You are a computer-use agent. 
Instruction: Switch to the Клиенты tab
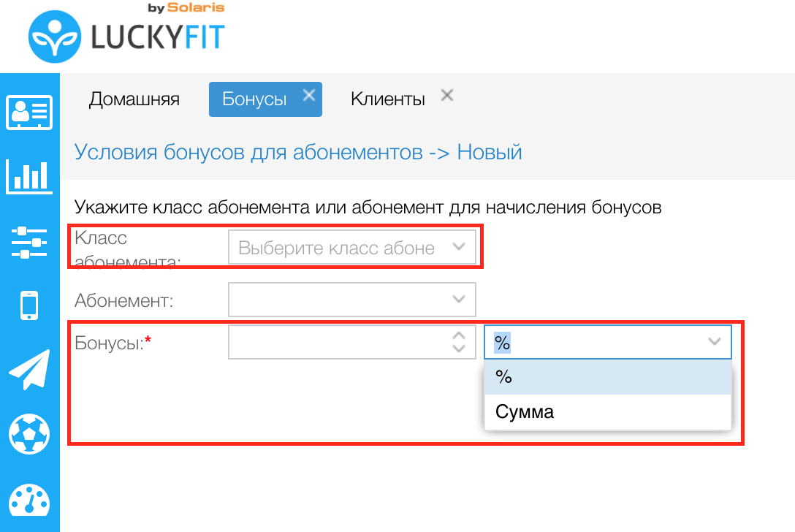pyautogui.click(x=387, y=99)
